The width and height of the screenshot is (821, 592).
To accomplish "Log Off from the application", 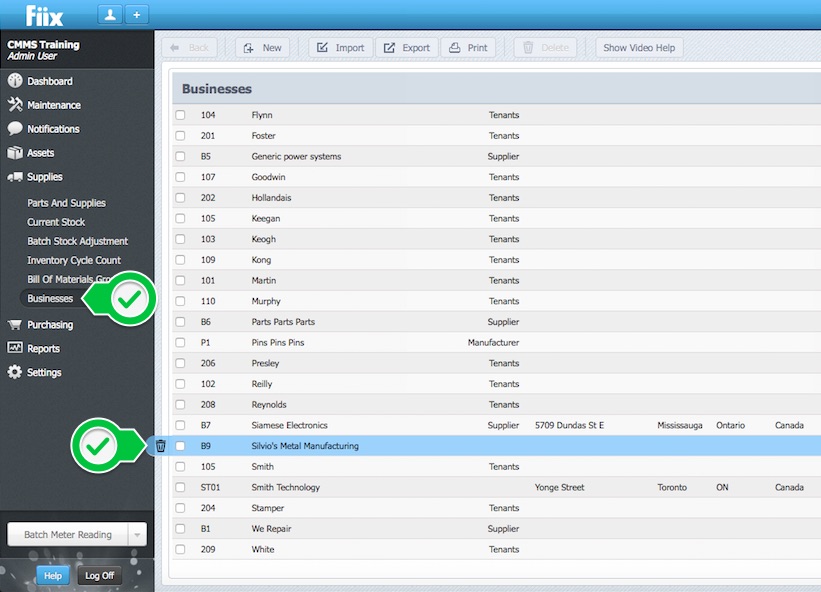I will pyautogui.click(x=99, y=576).
